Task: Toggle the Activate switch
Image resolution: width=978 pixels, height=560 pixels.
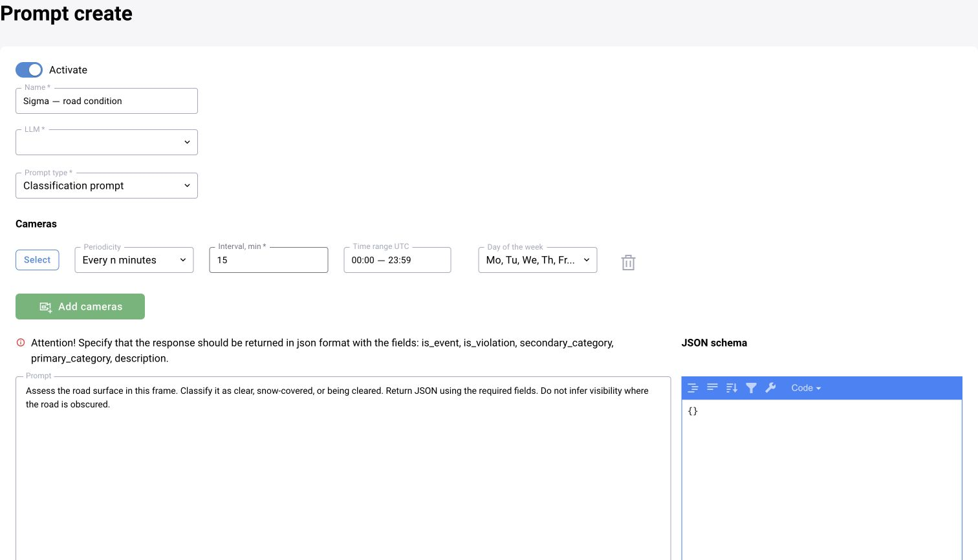Action: tap(29, 70)
